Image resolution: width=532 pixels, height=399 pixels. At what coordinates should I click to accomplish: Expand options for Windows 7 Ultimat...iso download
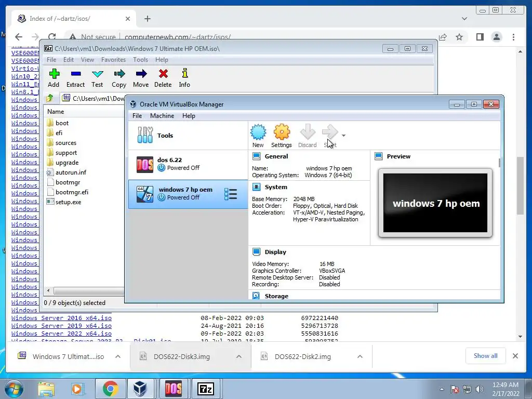(118, 356)
